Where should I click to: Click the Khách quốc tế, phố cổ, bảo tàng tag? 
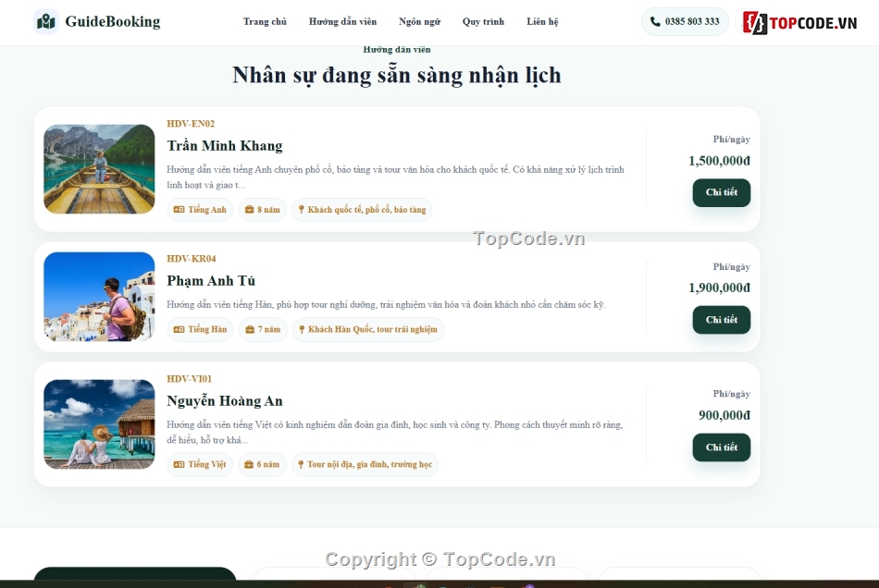point(362,210)
